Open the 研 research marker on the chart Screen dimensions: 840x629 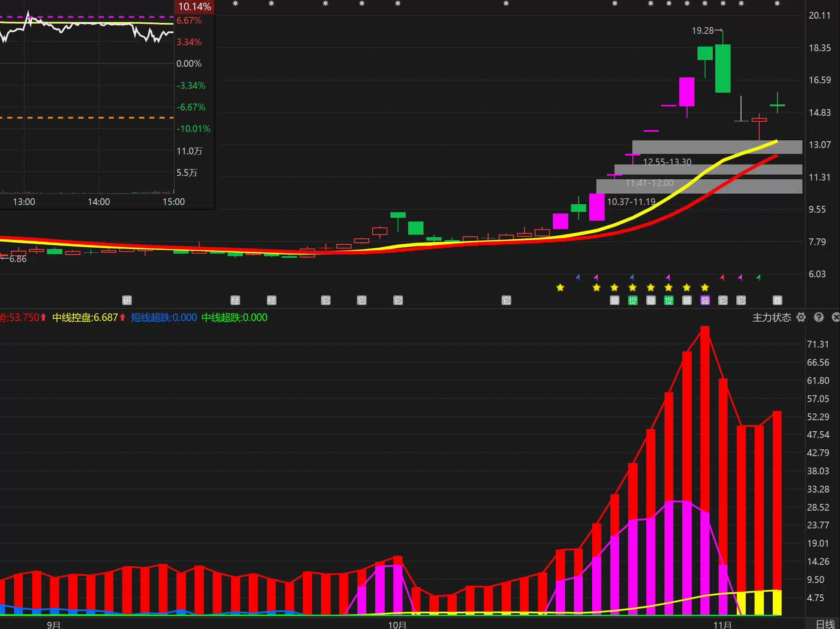coord(127,301)
